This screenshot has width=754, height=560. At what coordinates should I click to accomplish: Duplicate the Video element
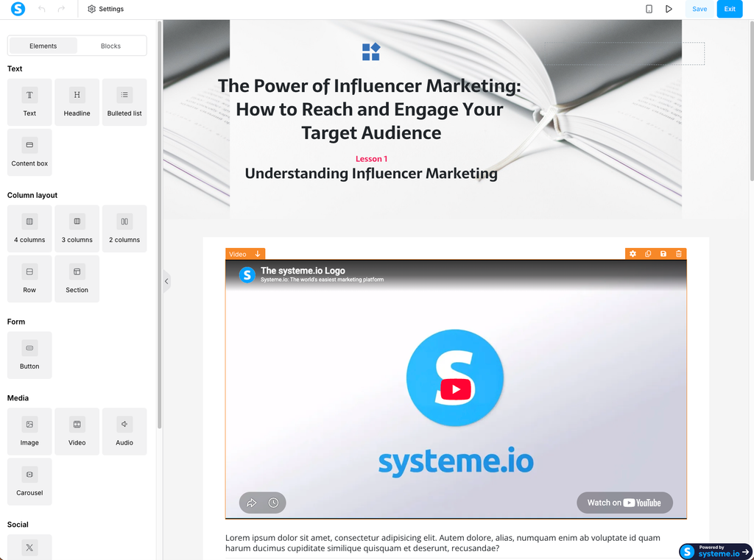point(648,254)
